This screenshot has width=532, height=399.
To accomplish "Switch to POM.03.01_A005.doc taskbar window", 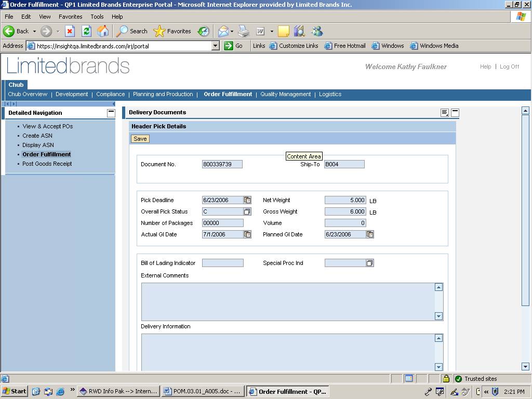I will [203, 391].
